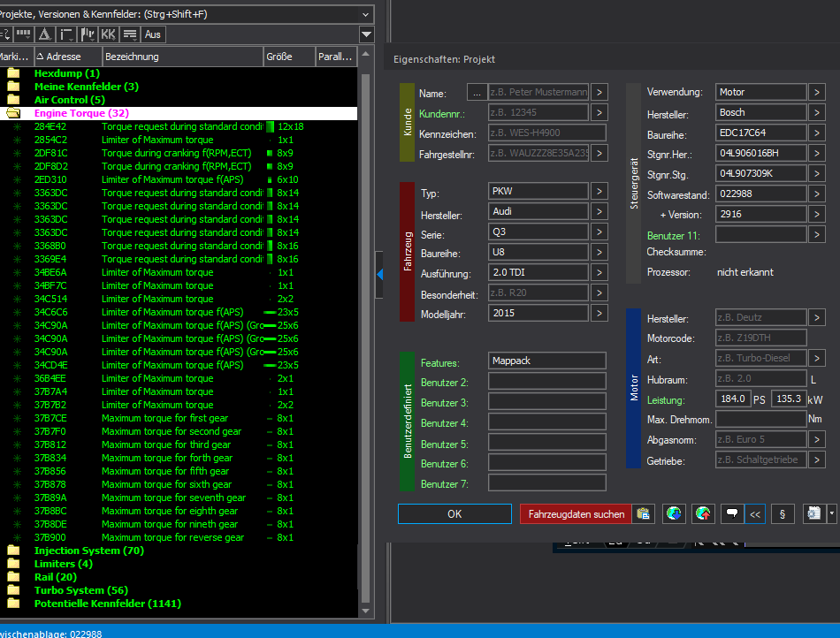840x638 pixels.
Task: Click Fahrzeugdaten suchen button
Action: coord(576,514)
